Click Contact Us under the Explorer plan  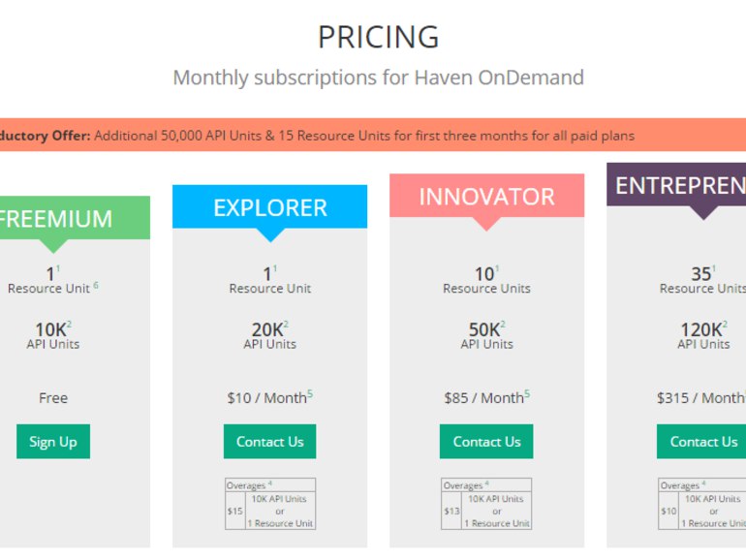click(269, 442)
